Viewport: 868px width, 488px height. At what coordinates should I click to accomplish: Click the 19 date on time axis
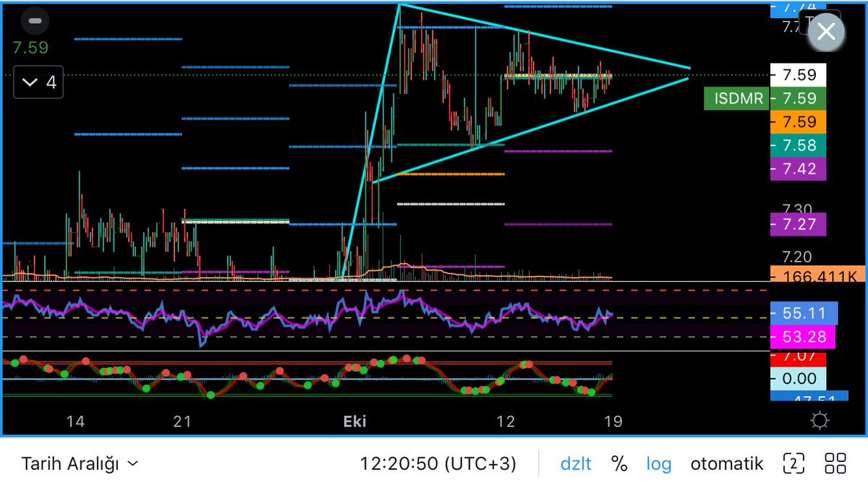pos(613,421)
